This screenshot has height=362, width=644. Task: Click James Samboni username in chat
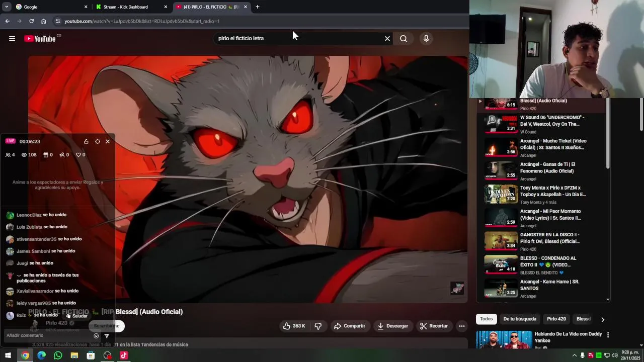coord(33,251)
